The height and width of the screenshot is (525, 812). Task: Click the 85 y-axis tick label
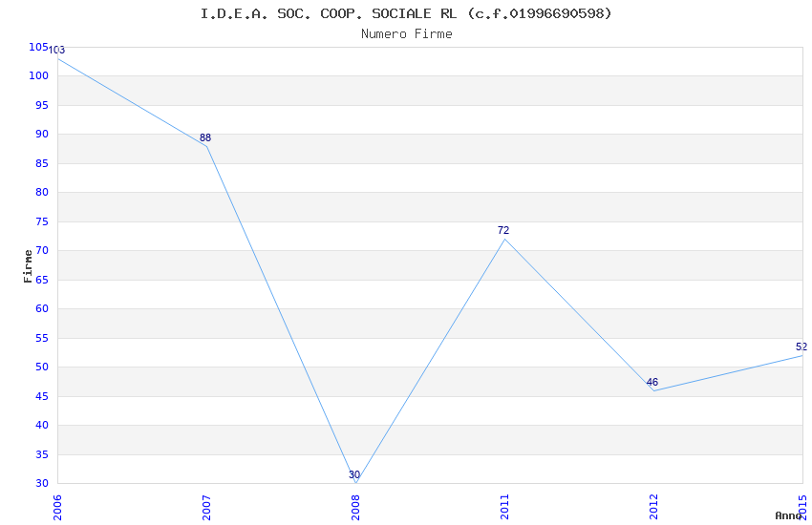pyautogui.click(x=42, y=163)
